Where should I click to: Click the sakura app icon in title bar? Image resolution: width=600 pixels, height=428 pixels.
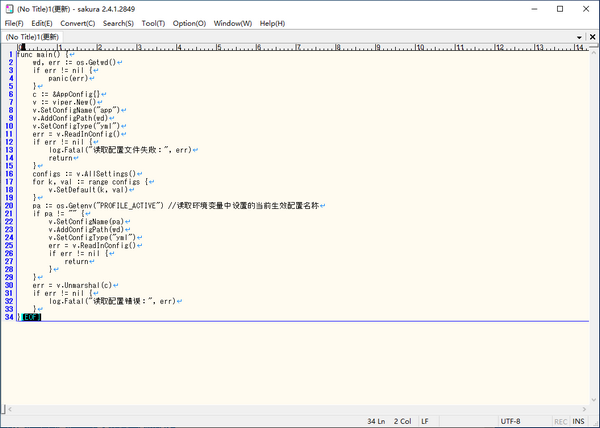pos(8,8)
